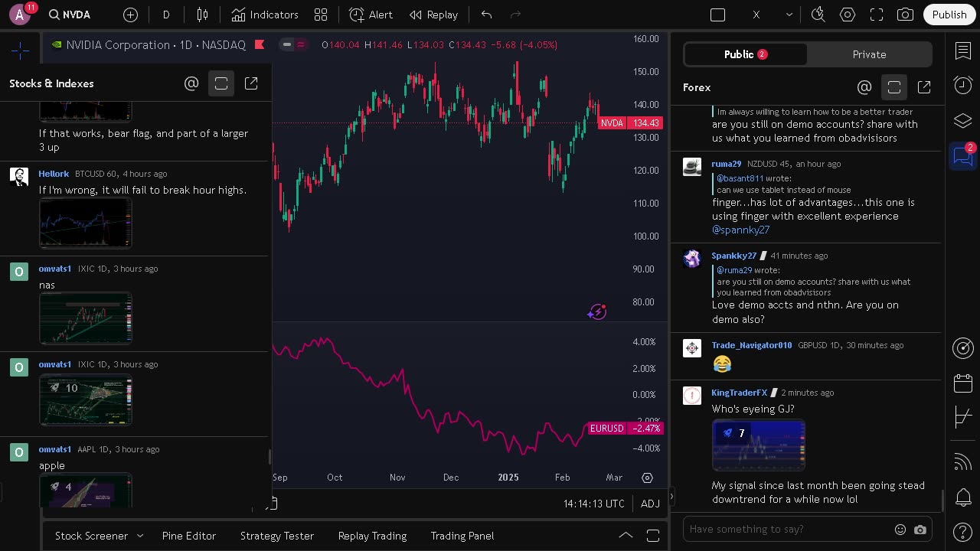Open the Pine Editor tab
The width and height of the screenshot is (980, 551).
[189, 536]
